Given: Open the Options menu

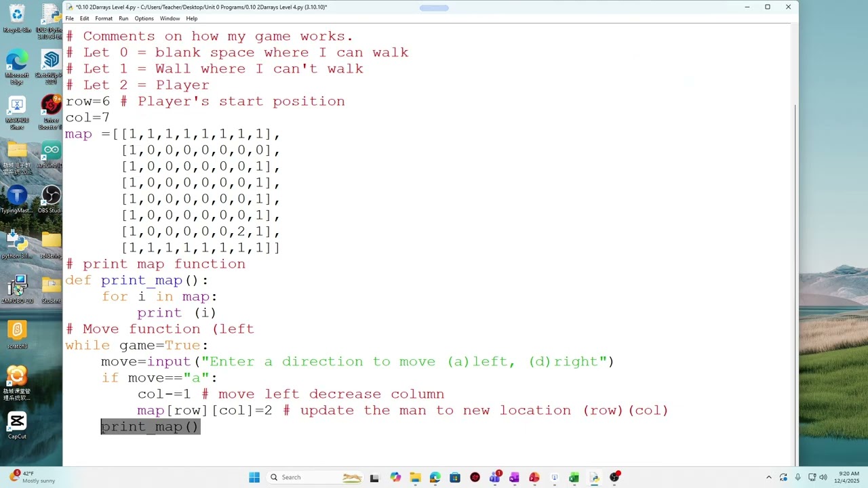Looking at the screenshot, I should click(144, 18).
